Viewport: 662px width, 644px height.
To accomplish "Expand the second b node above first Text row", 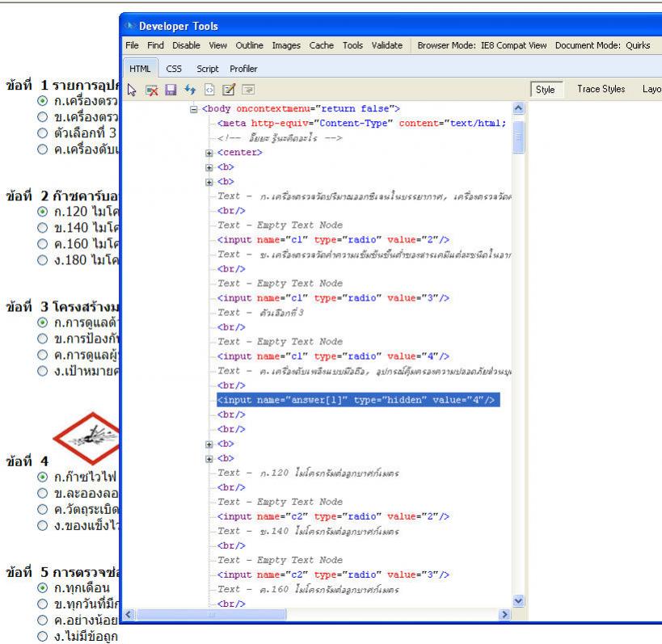I will coord(209,182).
